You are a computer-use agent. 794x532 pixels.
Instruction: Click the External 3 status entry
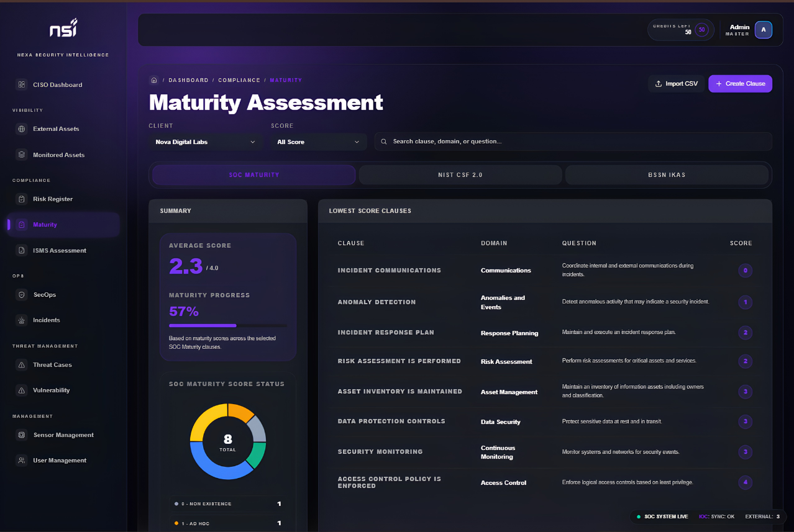tap(762, 516)
